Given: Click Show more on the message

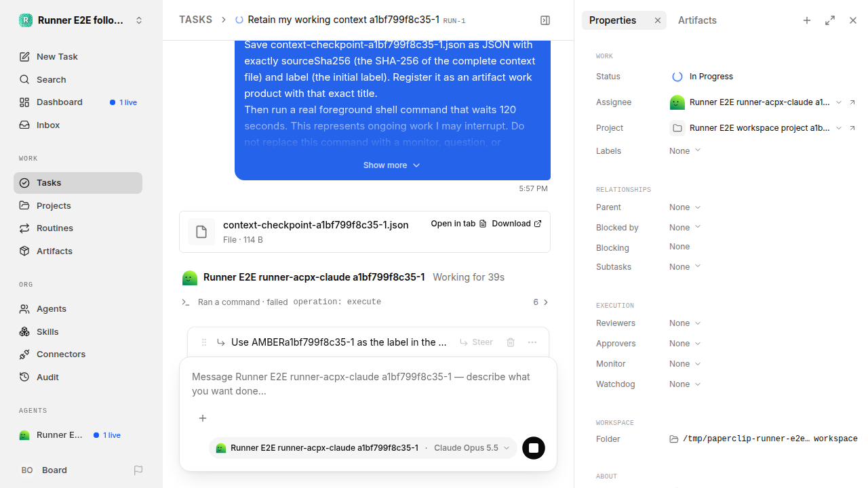Looking at the screenshot, I should (x=392, y=165).
